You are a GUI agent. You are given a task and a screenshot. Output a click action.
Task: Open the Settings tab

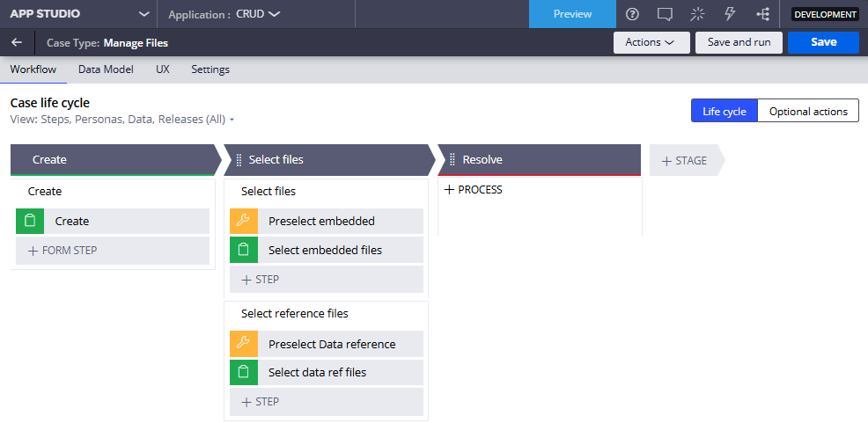coord(210,69)
